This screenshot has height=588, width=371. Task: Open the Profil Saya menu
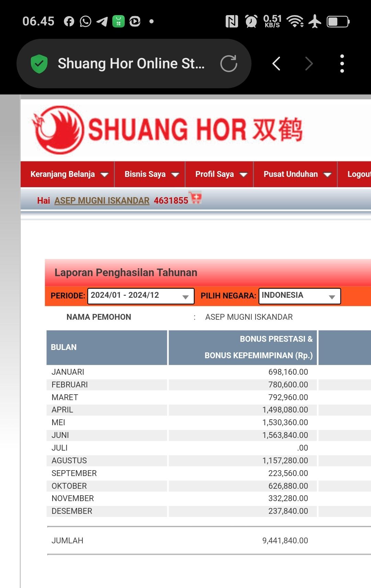[220, 174]
